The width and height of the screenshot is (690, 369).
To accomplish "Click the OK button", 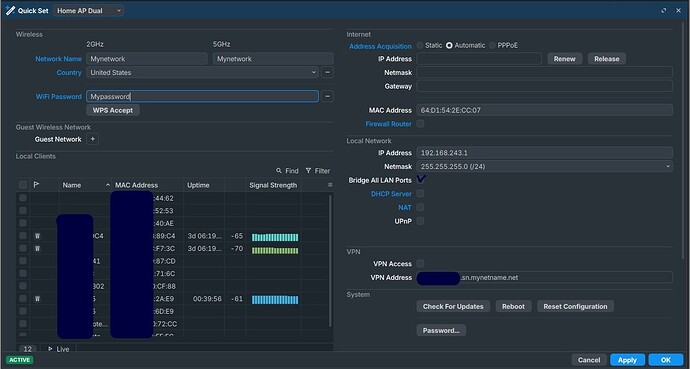I will [666, 360].
